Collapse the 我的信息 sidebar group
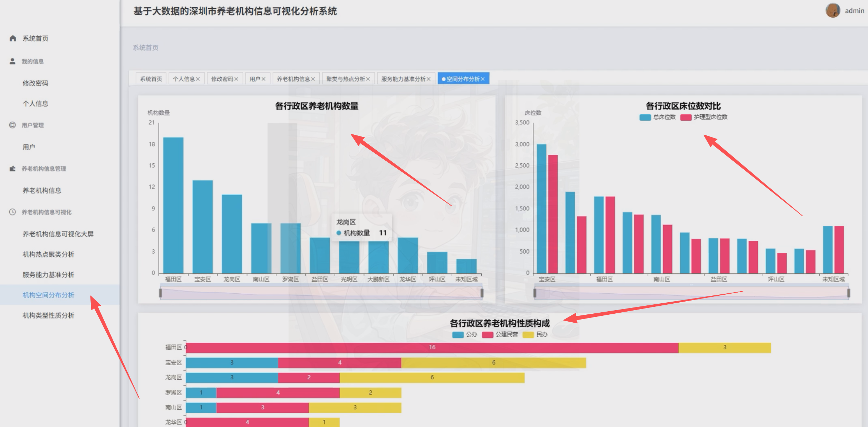 coord(33,61)
